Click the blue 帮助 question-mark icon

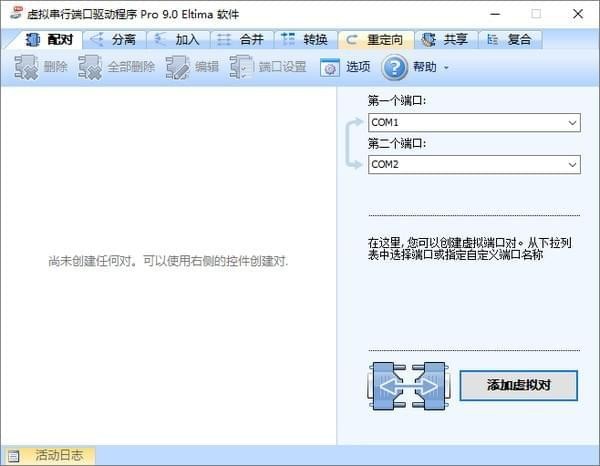coord(395,67)
